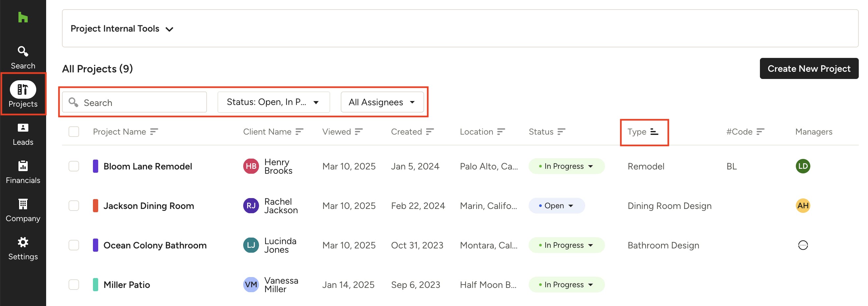
Task: Click 'Jan 5, 2024' created date
Action: point(415,166)
